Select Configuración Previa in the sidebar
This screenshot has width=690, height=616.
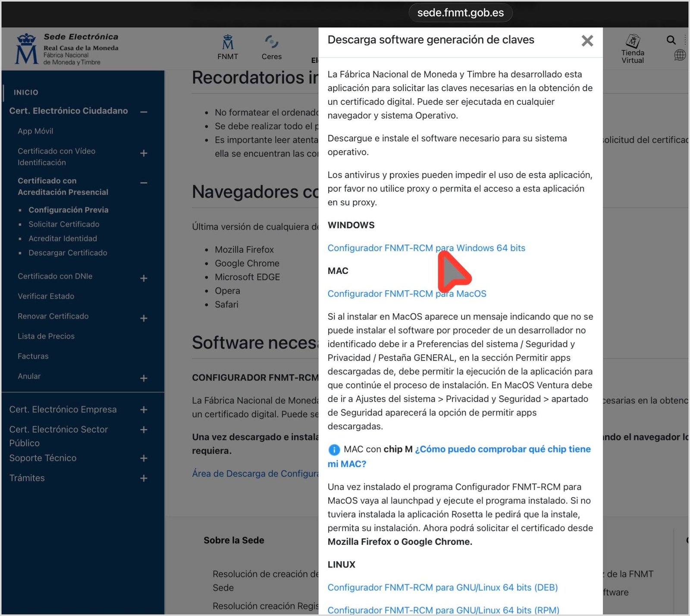[68, 210]
